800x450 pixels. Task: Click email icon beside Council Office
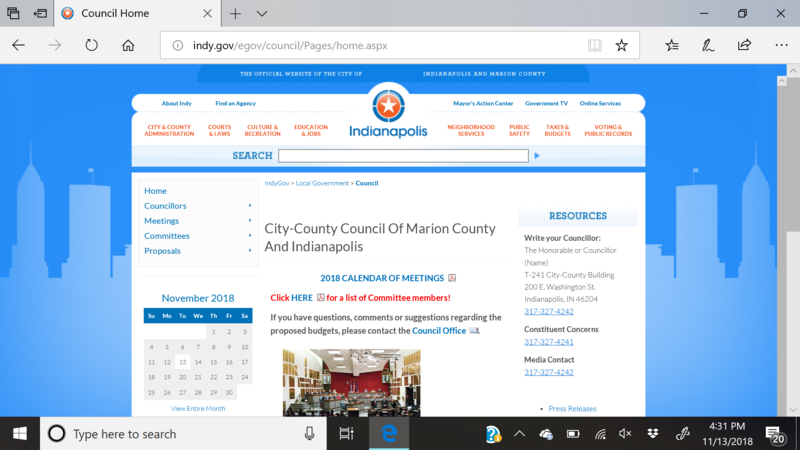click(474, 331)
